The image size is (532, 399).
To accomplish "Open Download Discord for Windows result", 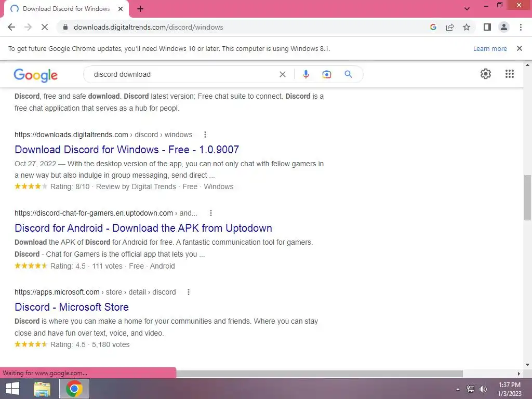I will 127,150.
